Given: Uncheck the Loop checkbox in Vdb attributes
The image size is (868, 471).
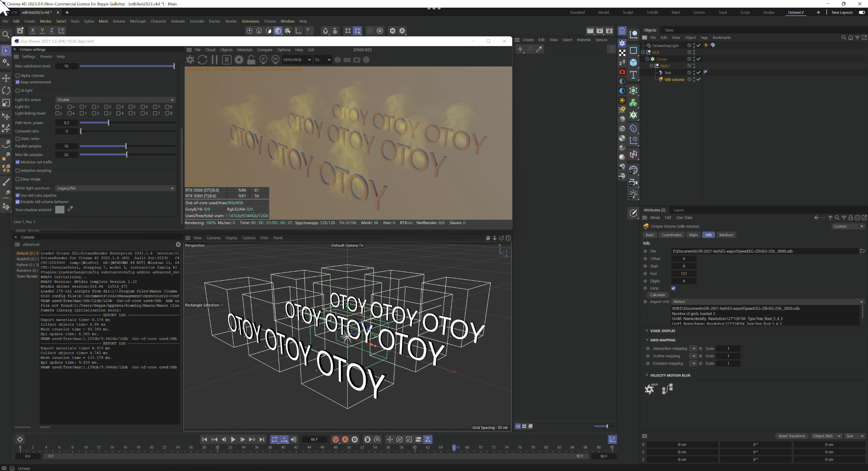Looking at the screenshot, I should (673, 288).
